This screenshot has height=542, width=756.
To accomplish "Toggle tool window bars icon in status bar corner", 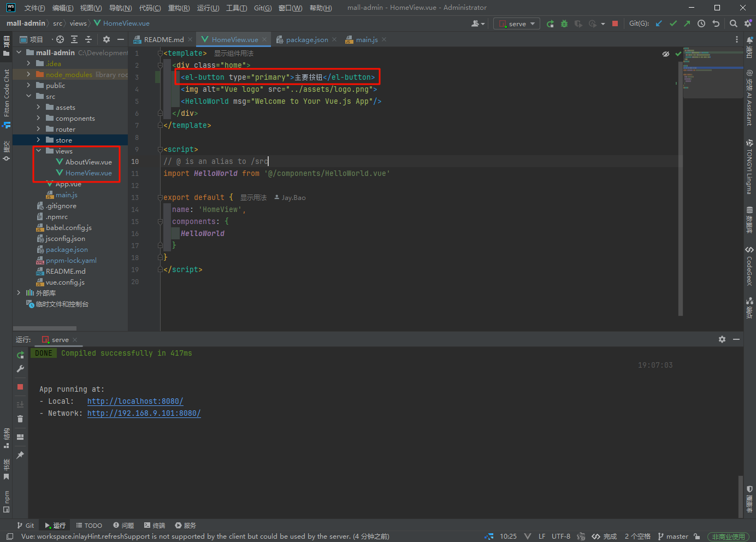I will (x=9, y=537).
